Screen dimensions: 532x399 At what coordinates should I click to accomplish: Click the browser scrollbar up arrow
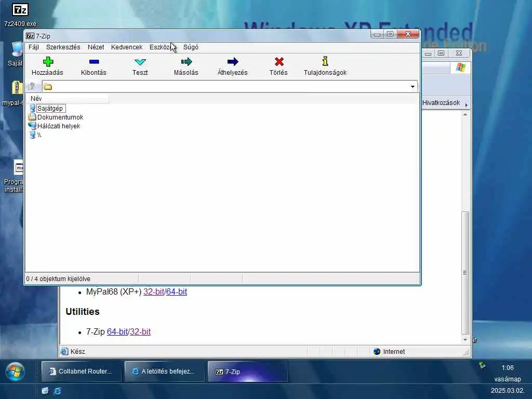[465, 115]
